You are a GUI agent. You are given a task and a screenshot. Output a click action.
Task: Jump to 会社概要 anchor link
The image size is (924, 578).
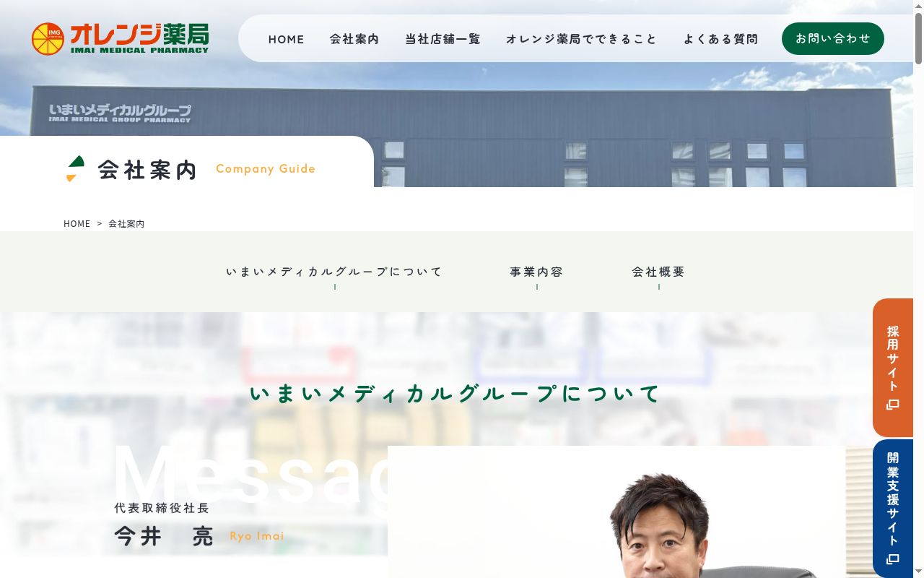pos(658,272)
